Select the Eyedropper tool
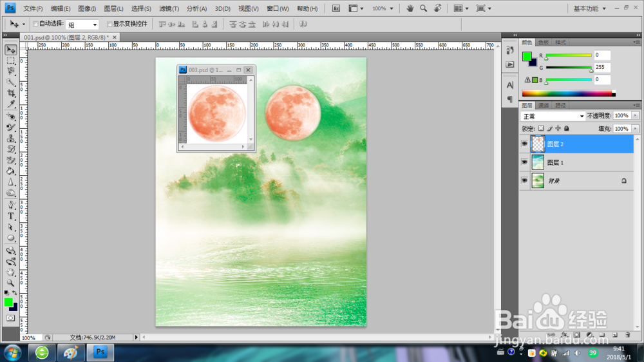The height and width of the screenshot is (362, 644). [x=11, y=104]
